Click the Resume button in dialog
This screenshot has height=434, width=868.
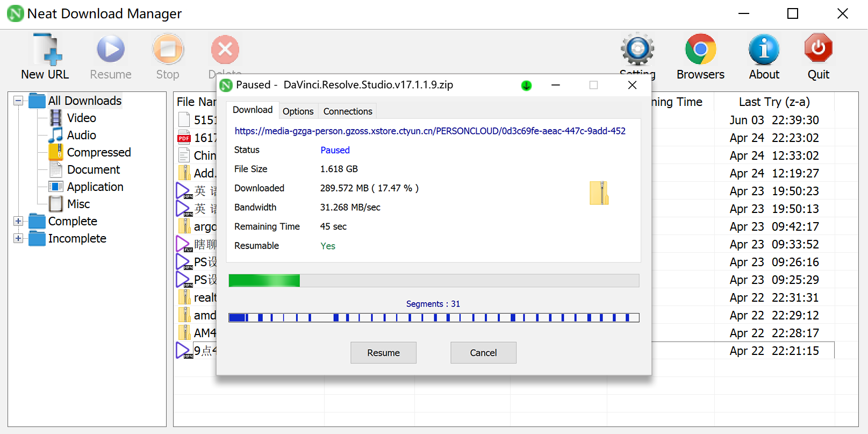[x=383, y=353]
